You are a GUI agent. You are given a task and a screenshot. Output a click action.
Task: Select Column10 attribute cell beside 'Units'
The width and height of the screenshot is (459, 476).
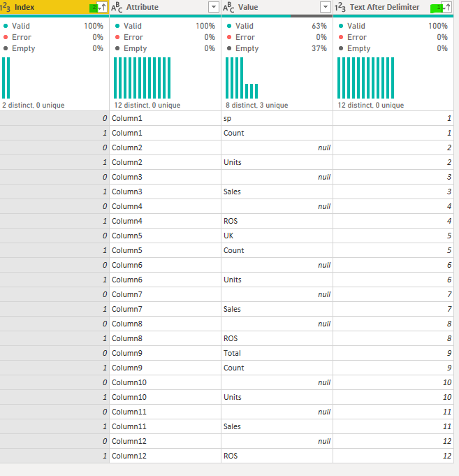coord(165,397)
